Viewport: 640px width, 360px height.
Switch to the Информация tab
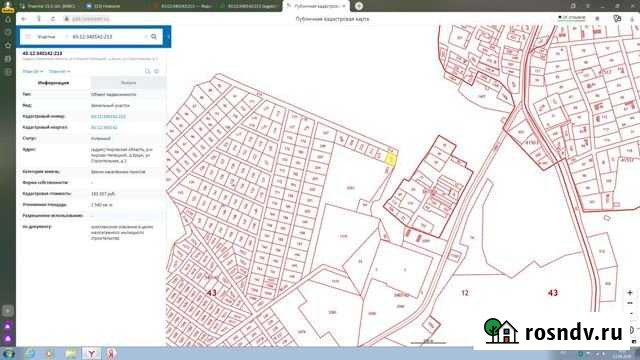point(53,83)
